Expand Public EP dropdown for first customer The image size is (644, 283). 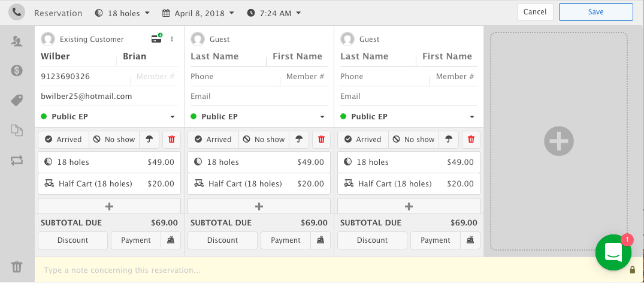[x=172, y=117]
